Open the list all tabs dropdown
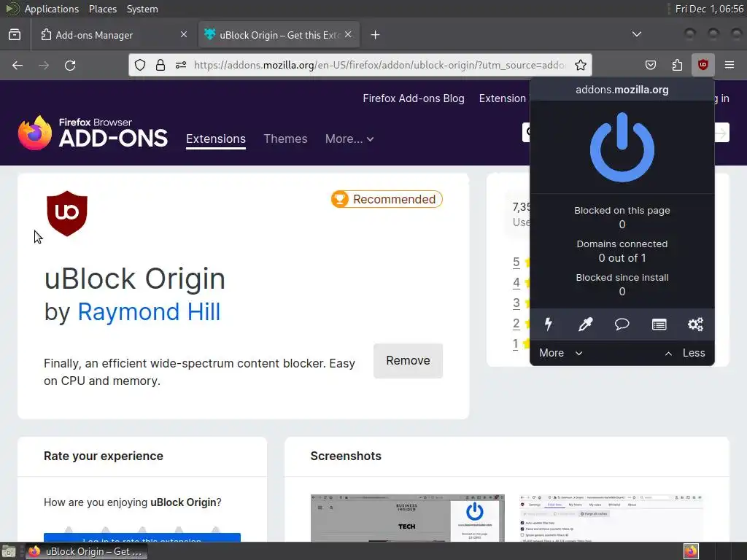 coord(636,34)
